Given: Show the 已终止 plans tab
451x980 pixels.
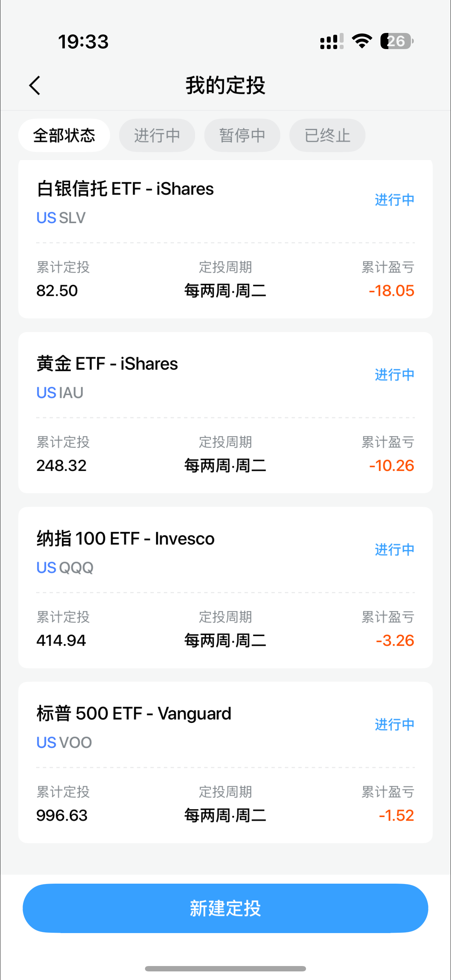Looking at the screenshot, I should [x=328, y=135].
